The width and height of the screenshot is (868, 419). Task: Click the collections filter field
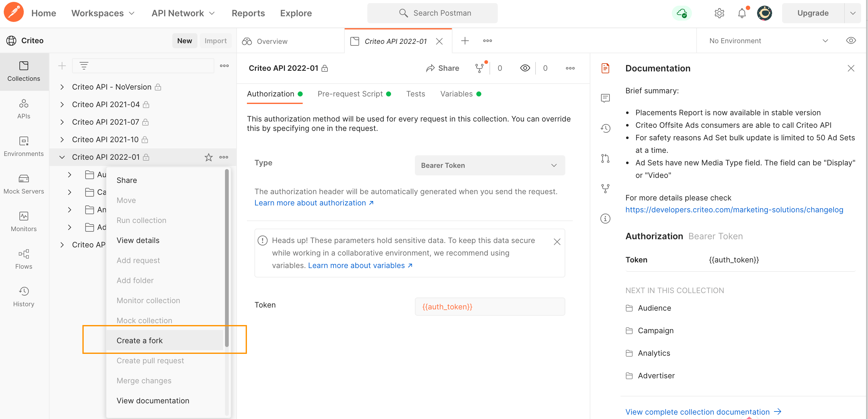(143, 66)
